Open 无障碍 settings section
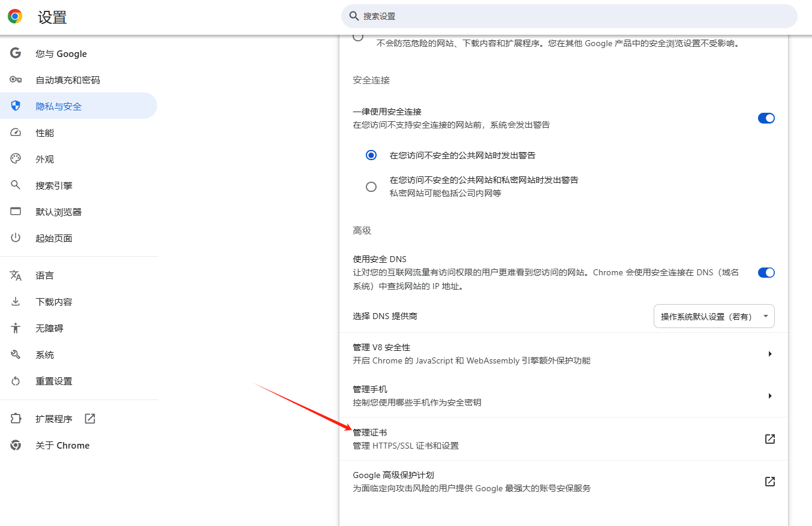Viewport: 812px width, 526px height. tap(79, 328)
